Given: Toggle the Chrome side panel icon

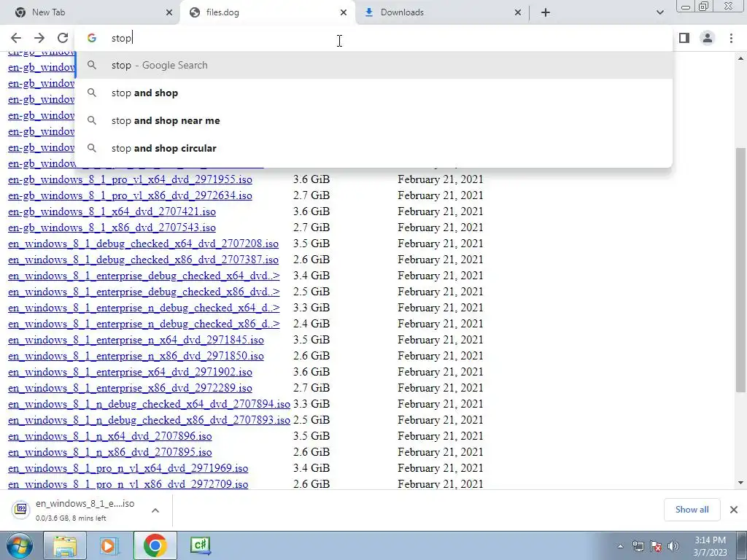Looking at the screenshot, I should tap(684, 38).
